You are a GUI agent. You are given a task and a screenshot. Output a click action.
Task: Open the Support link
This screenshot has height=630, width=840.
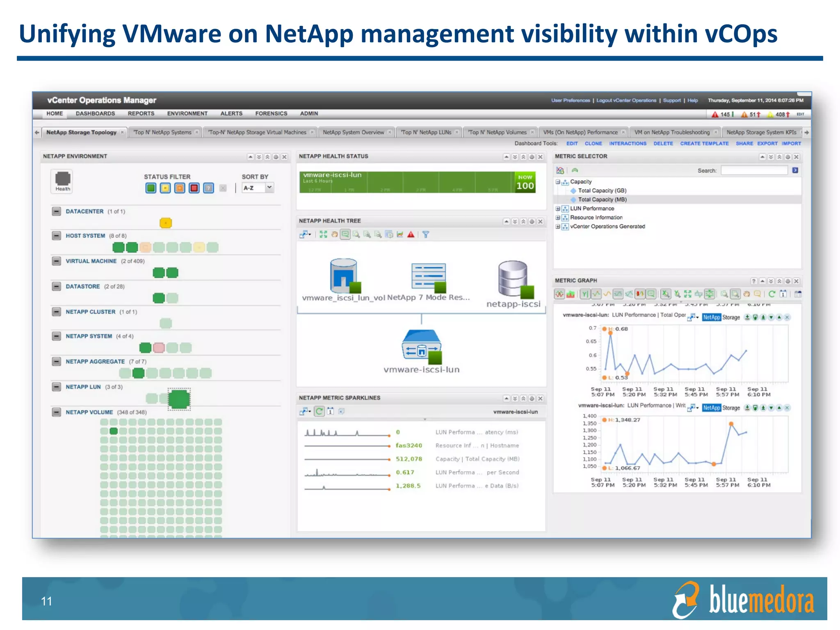671,100
